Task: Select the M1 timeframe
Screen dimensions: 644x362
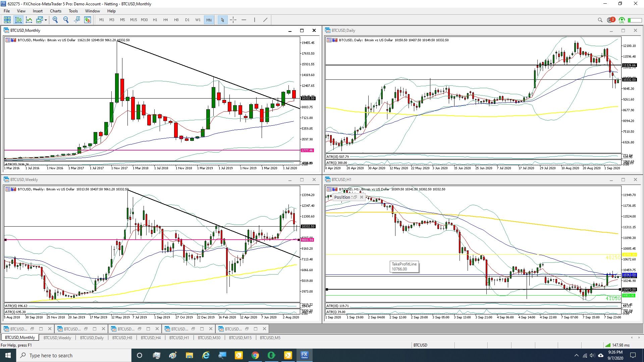Action: click(x=101, y=20)
